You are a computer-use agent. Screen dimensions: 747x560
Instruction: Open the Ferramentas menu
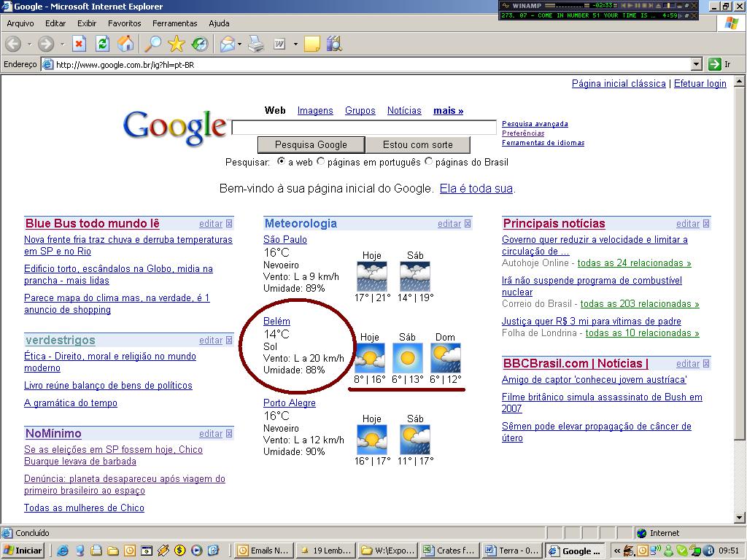click(x=175, y=23)
